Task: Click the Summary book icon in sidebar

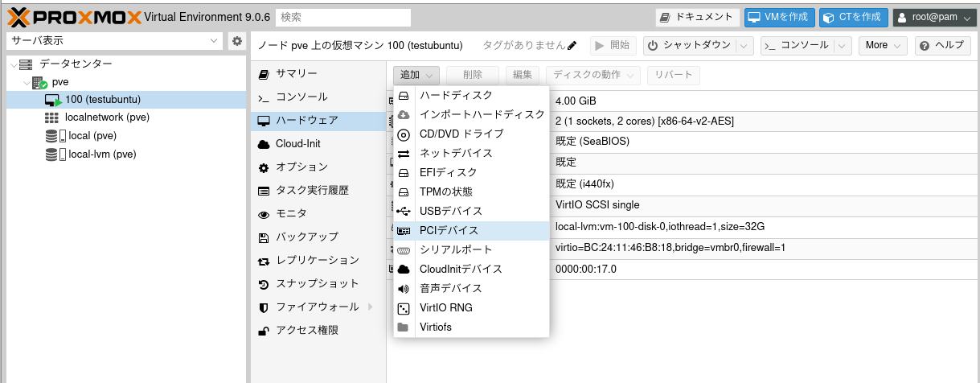Action: coord(263,74)
